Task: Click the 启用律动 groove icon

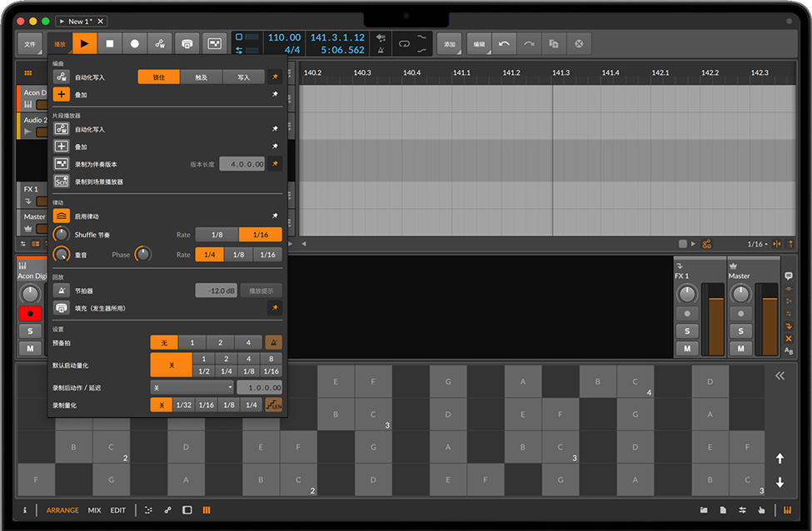Action: pyautogui.click(x=62, y=216)
